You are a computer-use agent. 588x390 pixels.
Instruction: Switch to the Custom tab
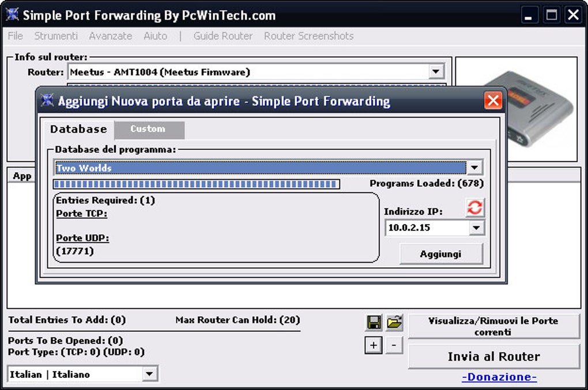pos(149,130)
